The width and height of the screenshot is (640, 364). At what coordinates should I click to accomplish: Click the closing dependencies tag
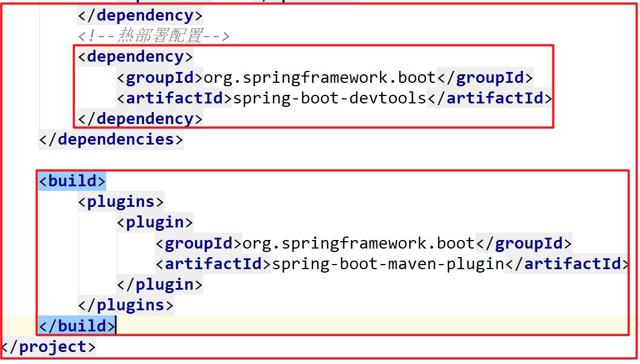coord(111,139)
